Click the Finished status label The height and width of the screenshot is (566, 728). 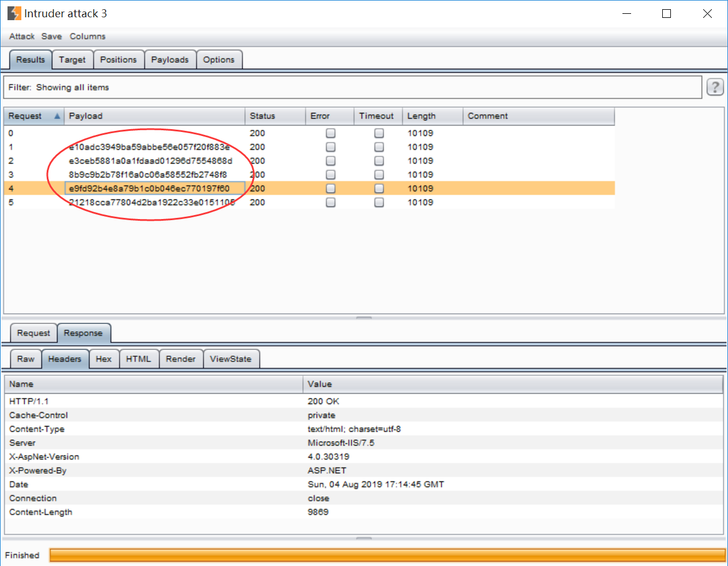pos(22,555)
